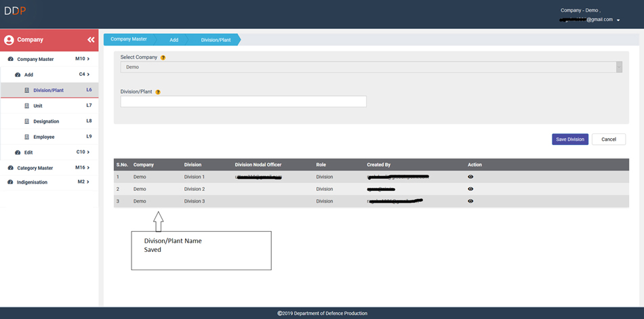The width and height of the screenshot is (644, 319).
Task: Click the Unit building icon in sidebar
Action: click(27, 106)
